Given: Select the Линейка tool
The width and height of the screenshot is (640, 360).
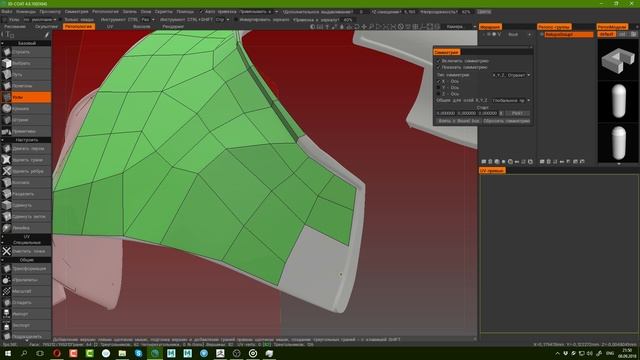Looking at the screenshot, I should click(26, 228).
